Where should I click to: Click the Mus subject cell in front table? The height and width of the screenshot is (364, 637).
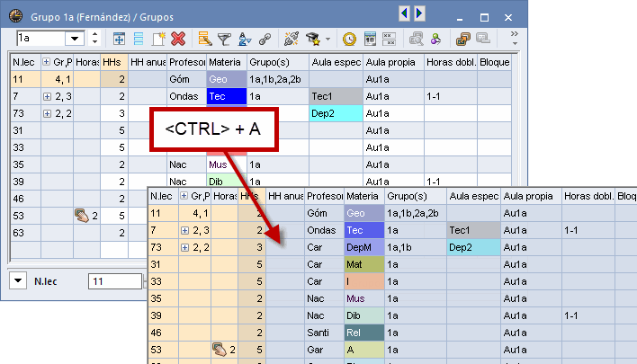click(364, 298)
